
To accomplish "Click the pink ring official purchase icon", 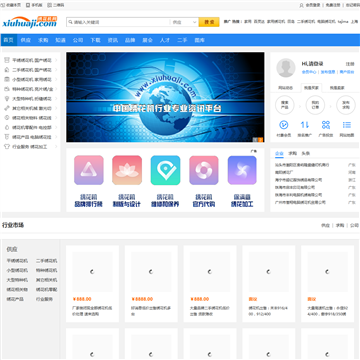I will click(x=204, y=170).
